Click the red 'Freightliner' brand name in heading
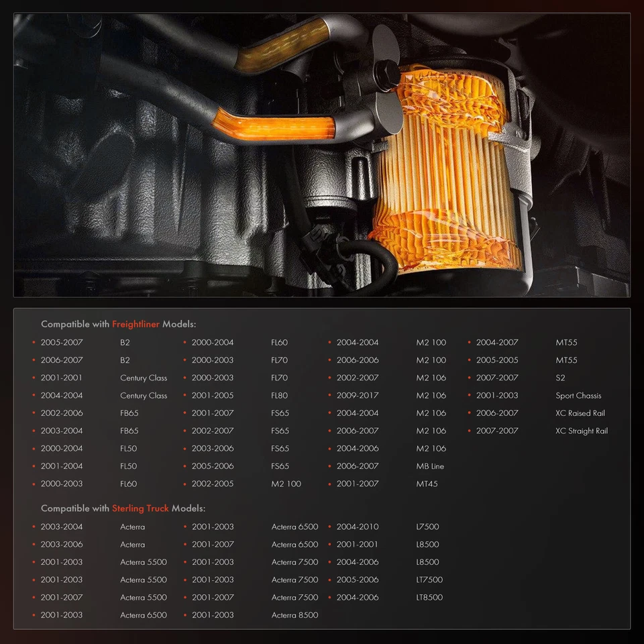This screenshot has height=644, width=644. pyautogui.click(x=136, y=324)
